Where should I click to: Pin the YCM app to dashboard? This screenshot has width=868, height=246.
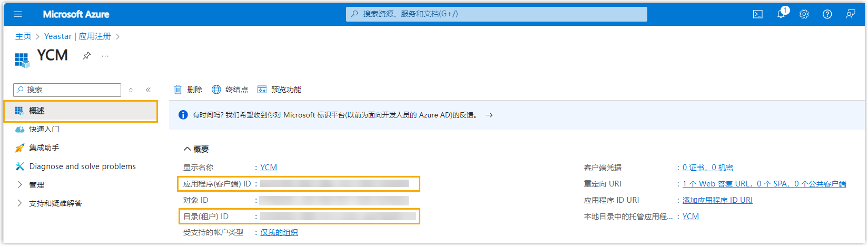(86, 56)
